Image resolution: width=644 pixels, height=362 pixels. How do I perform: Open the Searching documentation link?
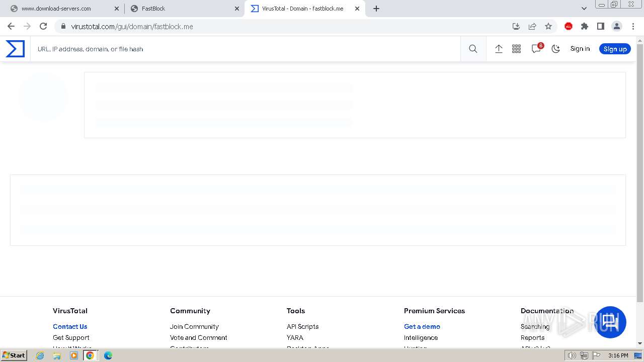[x=535, y=326]
